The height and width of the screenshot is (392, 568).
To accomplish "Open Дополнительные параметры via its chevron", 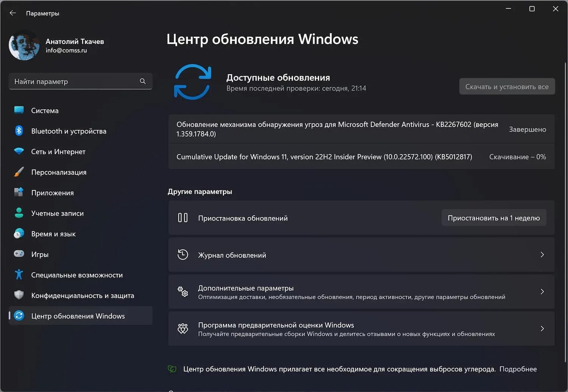I will point(542,291).
